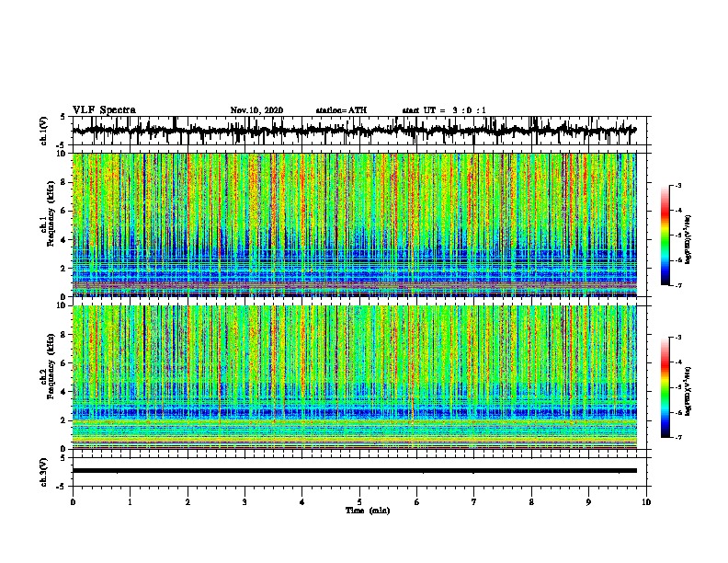The height and width of the screenshot is (563, 728).
Task: Click time axis tick label '1'
Action: [130, 502]
